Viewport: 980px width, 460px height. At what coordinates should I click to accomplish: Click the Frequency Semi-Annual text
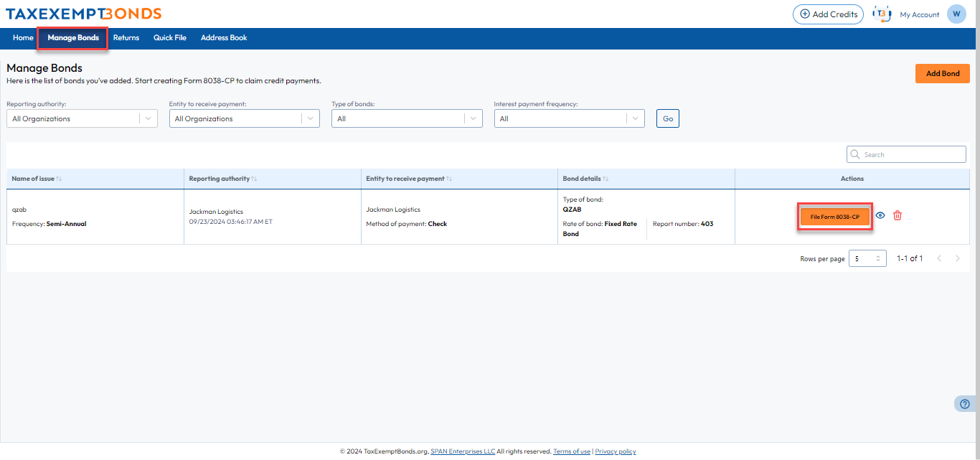[49, 224]
